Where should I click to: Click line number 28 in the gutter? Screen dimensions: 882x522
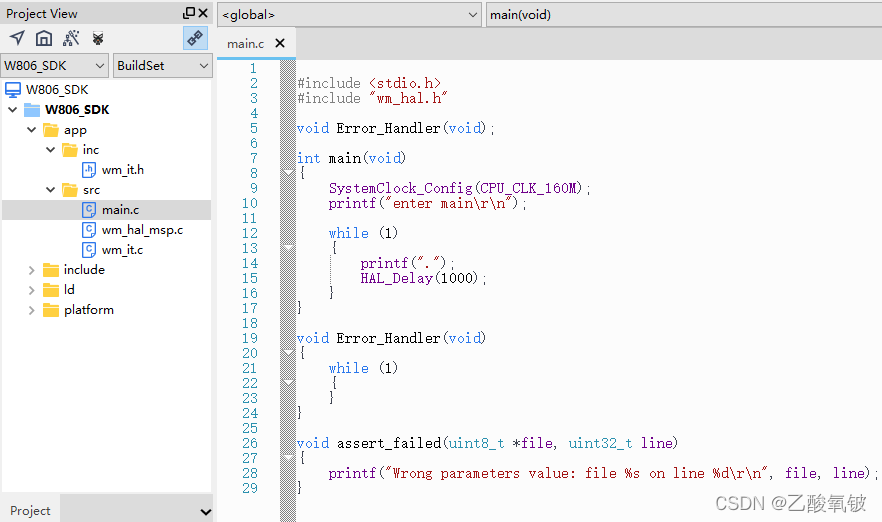point(250,473)
